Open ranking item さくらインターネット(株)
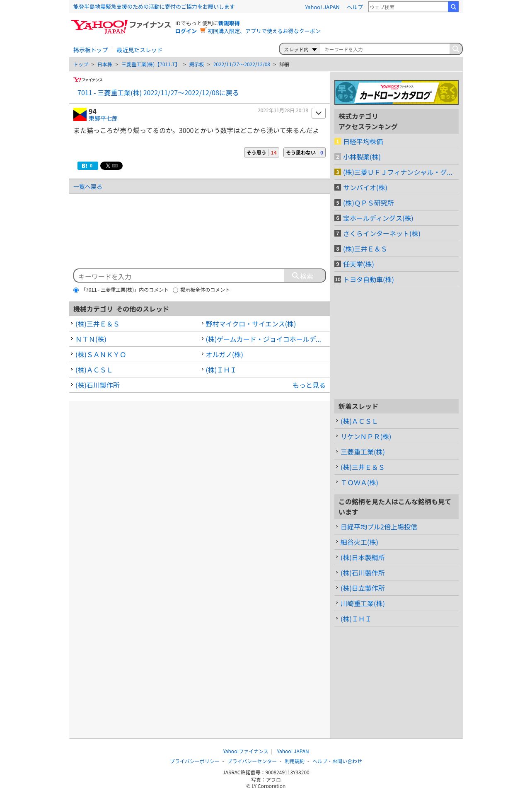Screen dimensions: 532x788 pos(382,234)
